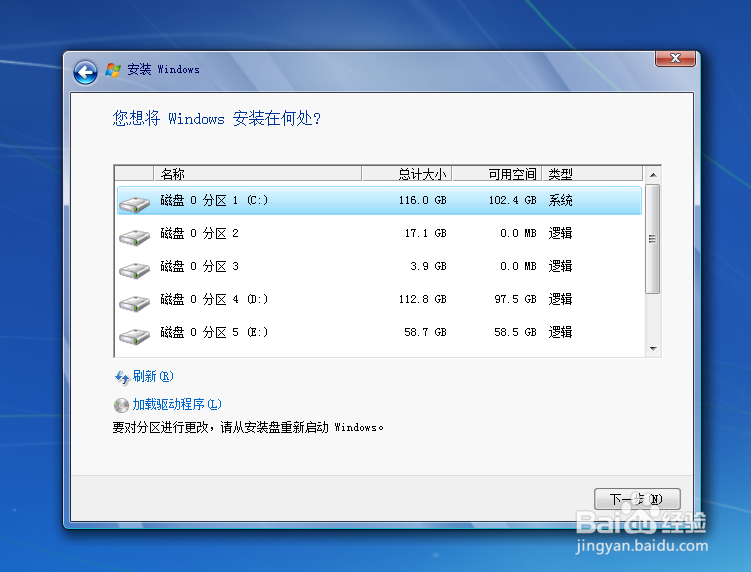Click the 58.7 GB total size value

pyautogui.click(x=425, y=332)
